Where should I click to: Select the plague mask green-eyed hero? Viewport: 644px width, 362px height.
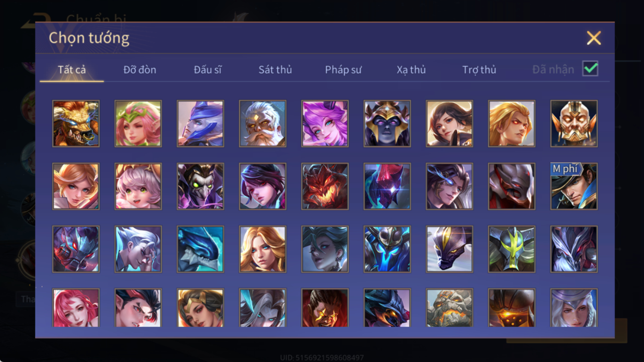point(201,186)
